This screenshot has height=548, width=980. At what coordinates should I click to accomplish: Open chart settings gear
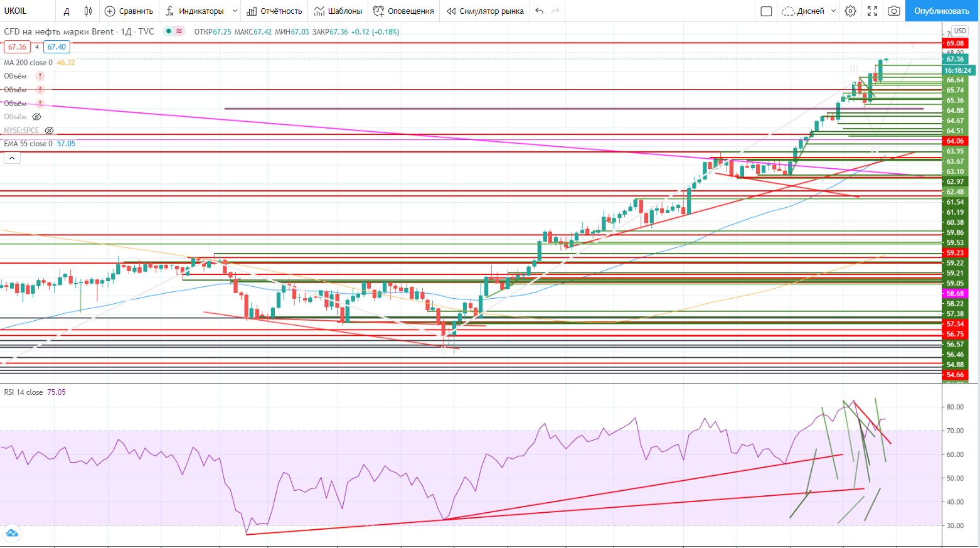[x=850, y=11]
